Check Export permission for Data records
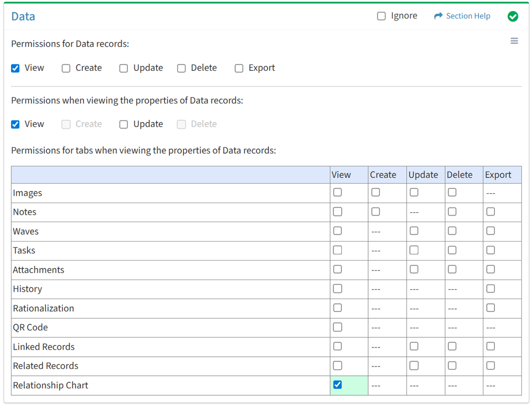The height and width of the screenshot is (407, 532). (239, 68)
